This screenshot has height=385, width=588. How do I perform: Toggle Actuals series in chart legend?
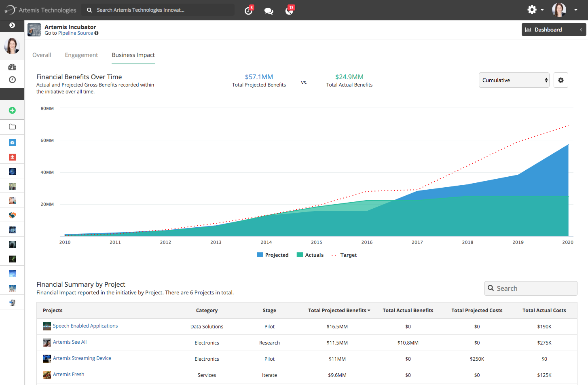(x=310, y=255)
